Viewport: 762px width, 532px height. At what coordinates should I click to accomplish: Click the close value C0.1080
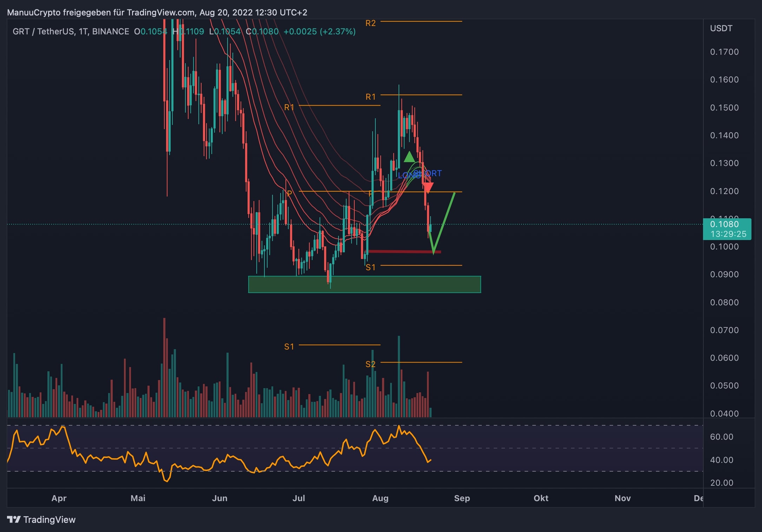pos(262,32)
